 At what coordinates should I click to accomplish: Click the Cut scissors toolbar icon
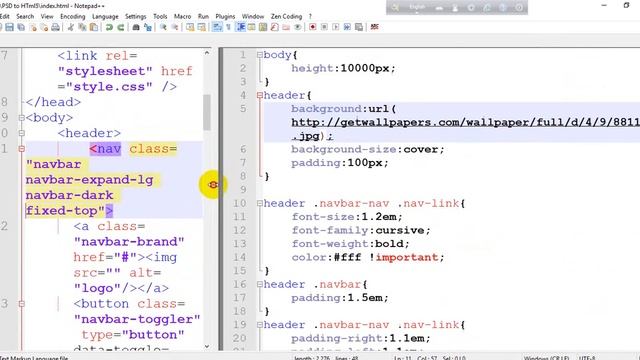point(71,27)
